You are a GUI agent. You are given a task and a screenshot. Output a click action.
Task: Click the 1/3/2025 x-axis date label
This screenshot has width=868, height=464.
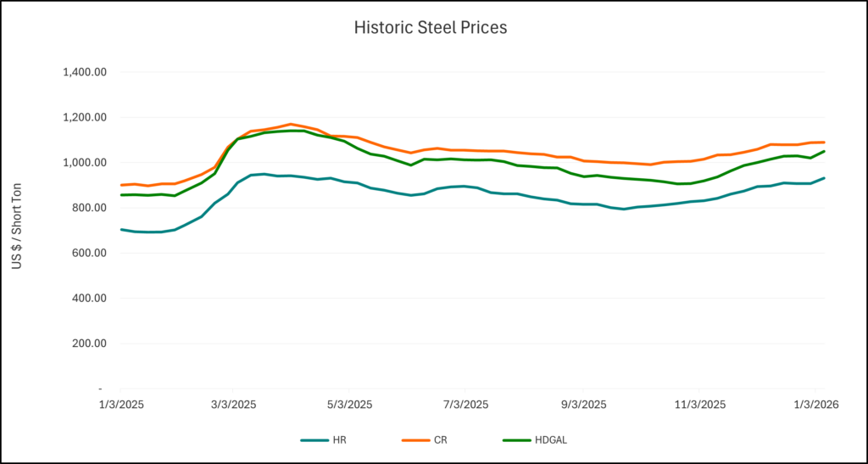[x=120, y=405]
